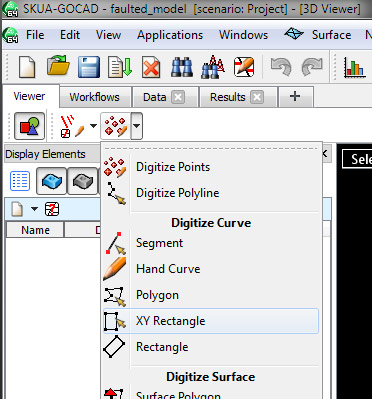Open the Edit menu
The height and width of the screenshot is (399, 372).
[70, 35]
